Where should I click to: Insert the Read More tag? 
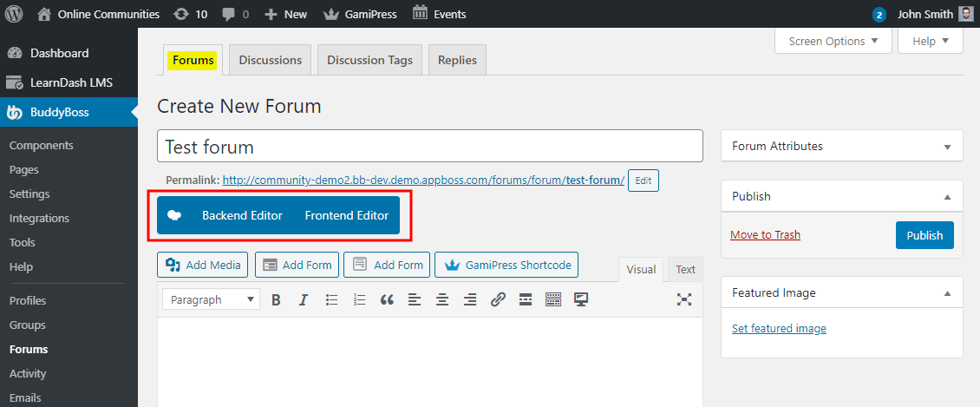pos(526,299)
